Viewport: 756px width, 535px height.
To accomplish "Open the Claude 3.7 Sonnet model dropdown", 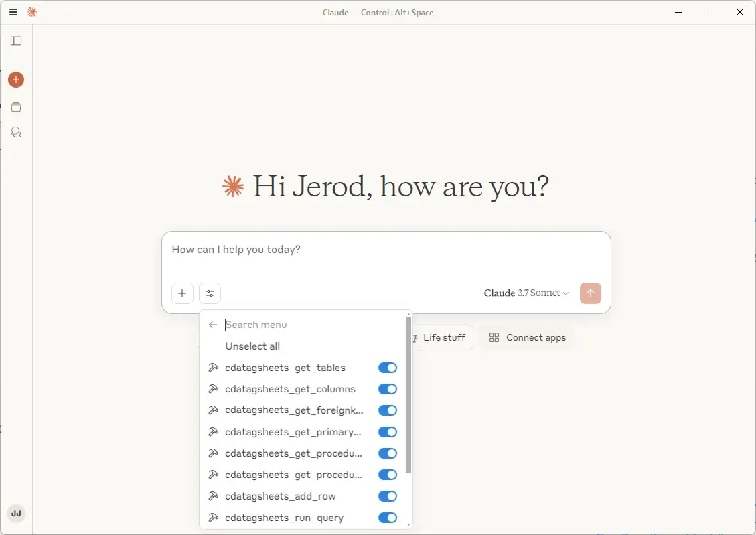I will click(526, 293).
